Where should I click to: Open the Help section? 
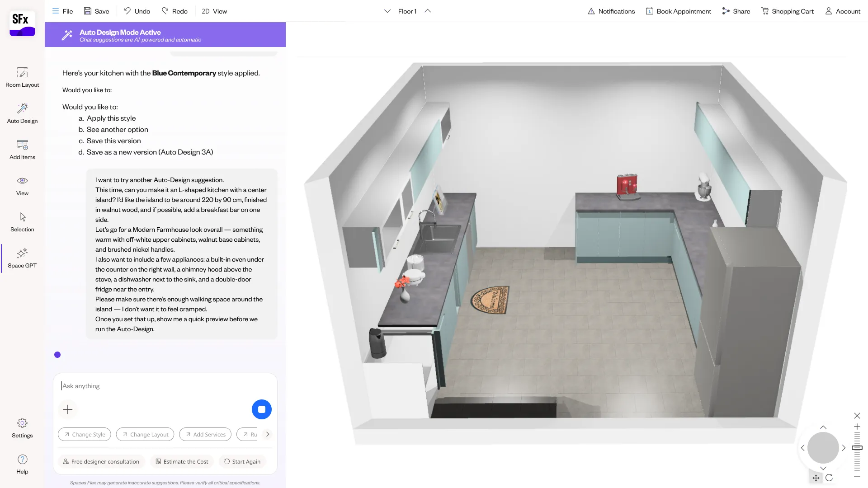22,464
